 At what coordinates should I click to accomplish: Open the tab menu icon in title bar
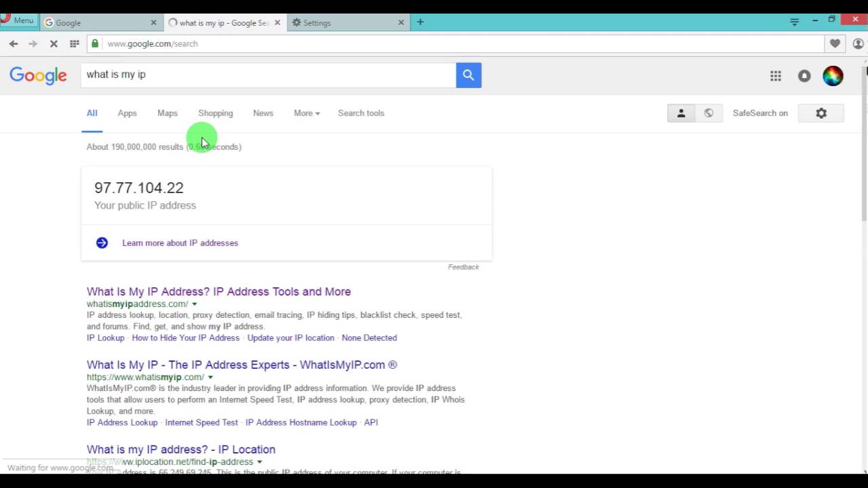[795, 22]
